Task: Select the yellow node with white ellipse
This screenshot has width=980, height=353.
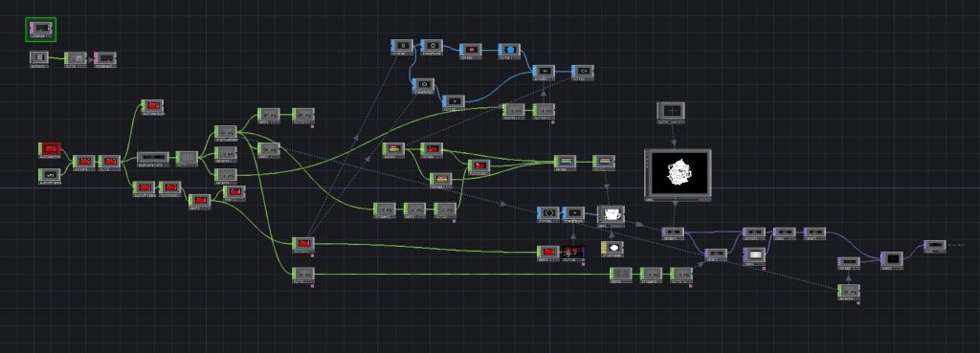Action: pyautogui.click(x=613, y=248)
